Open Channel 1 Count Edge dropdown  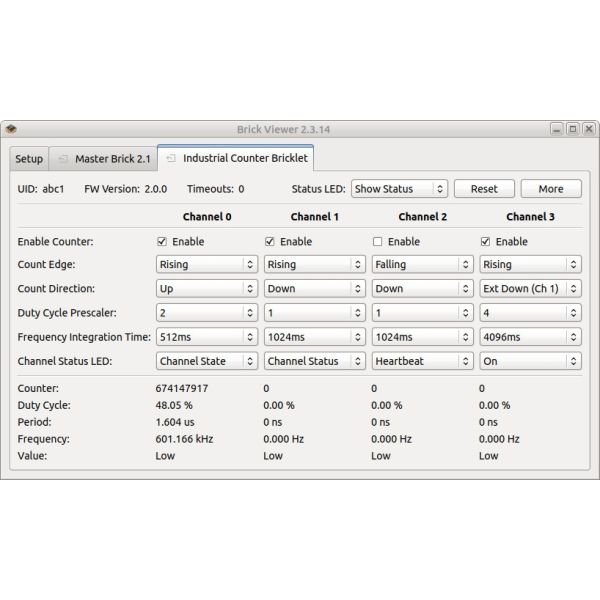(x=315, y=264)
